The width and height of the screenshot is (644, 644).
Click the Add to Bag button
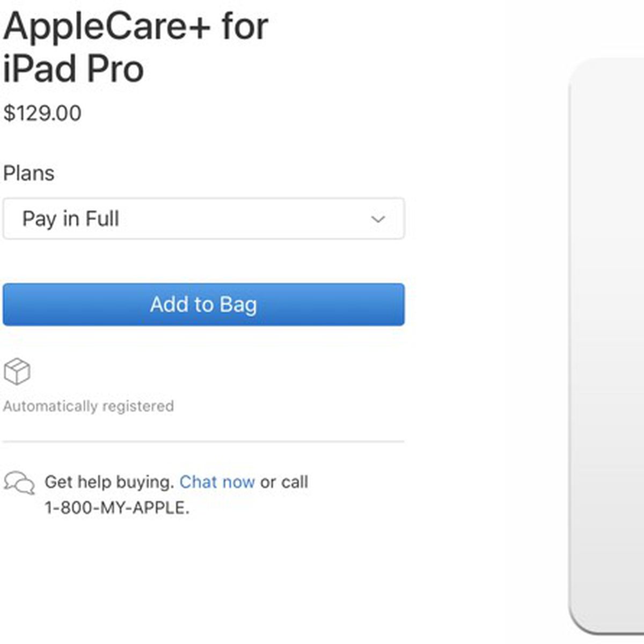coord(203,304)
